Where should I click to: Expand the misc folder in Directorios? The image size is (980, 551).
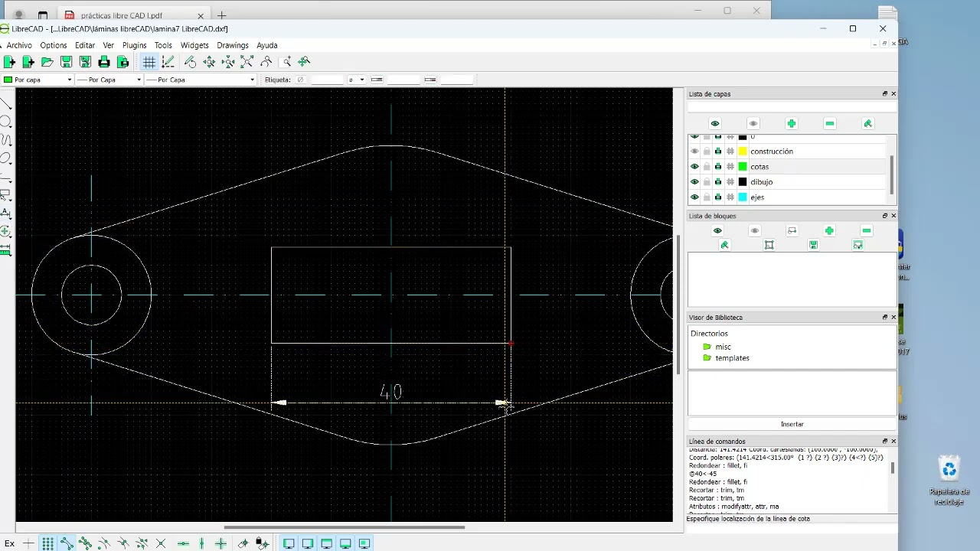point(723,347)
